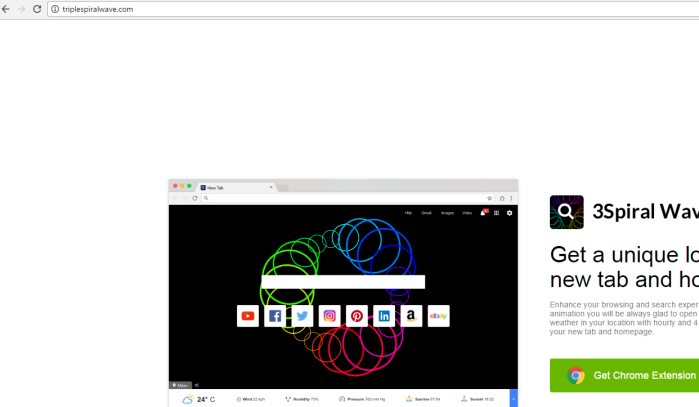Open the site information icon in address bar
Viewport: 699px width, 407px height.
(x=55, y=9)
